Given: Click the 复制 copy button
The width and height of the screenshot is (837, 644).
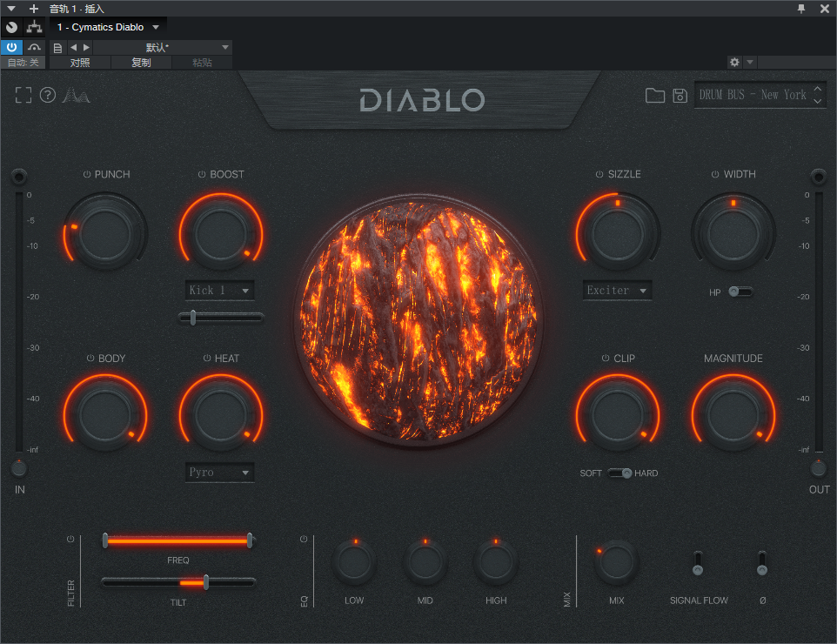Looking at the screenshot, I should coord(141,63).
